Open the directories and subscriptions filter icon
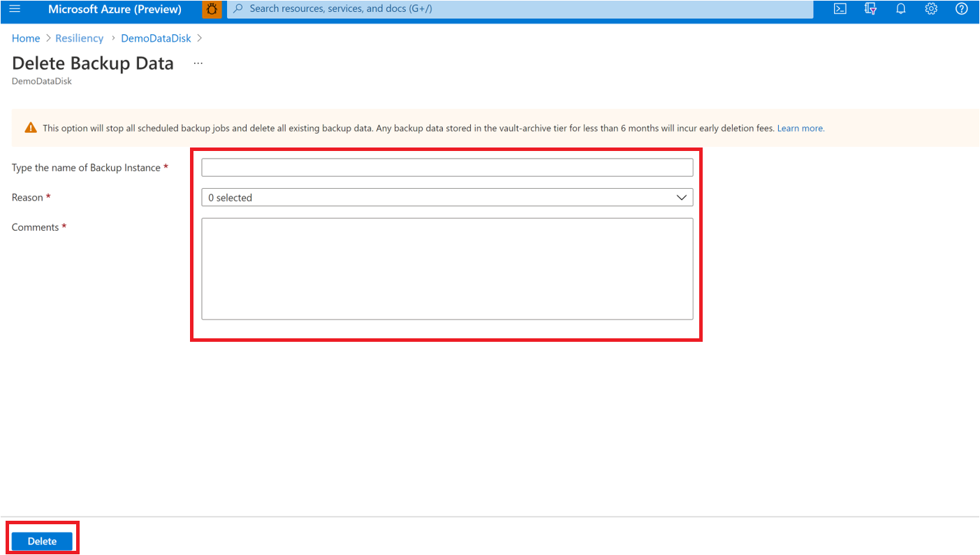The width and height of the screenshot is (980, 555). coord(870,9)
